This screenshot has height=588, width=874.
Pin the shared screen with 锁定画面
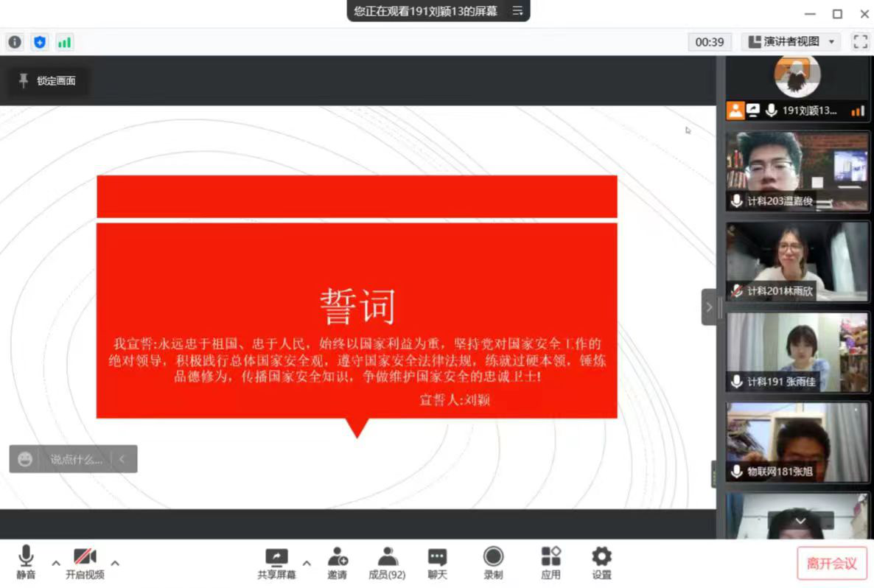(x=48, y=81)
